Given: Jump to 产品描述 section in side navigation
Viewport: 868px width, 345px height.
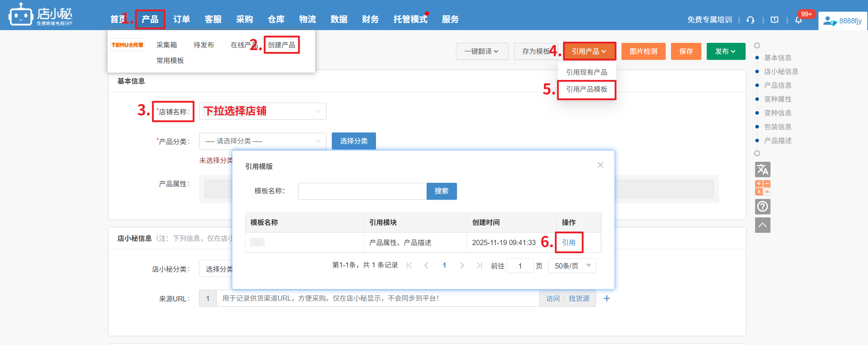Looking at the screenshot, I should click(x=777, y=141).
